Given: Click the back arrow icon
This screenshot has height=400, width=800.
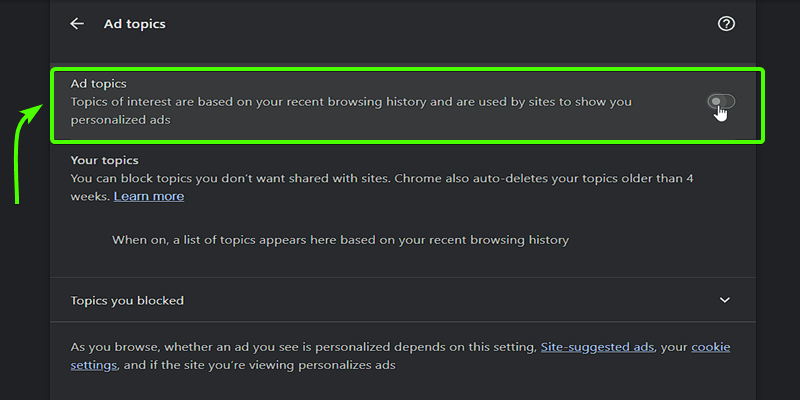Looking at the screenshot, I should click(x=77, y=24).
